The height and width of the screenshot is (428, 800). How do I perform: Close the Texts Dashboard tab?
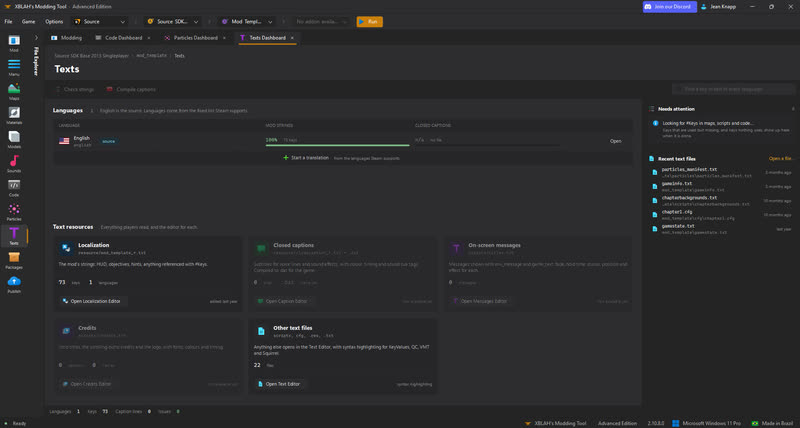click(x=292, y=38)
